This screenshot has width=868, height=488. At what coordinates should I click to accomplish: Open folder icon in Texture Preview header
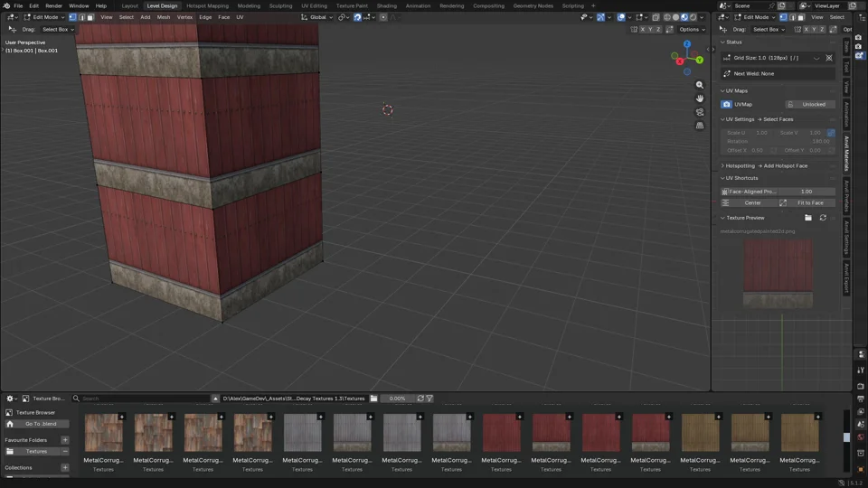808,218
